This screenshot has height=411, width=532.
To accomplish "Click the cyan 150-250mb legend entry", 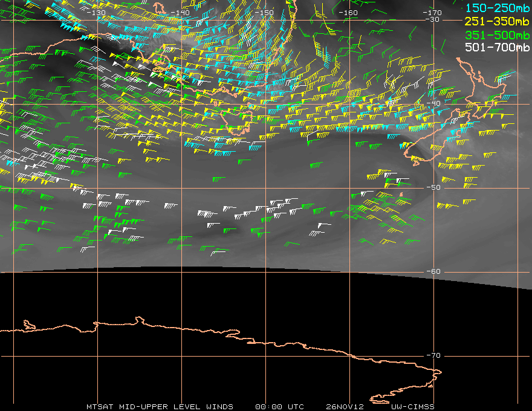I will 498,8.
